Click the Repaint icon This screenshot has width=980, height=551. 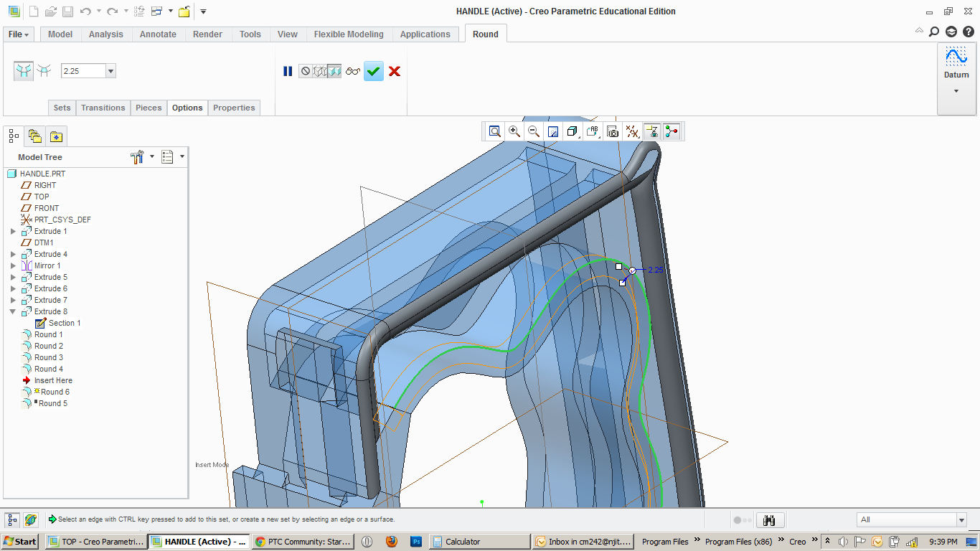pos(553,131)
